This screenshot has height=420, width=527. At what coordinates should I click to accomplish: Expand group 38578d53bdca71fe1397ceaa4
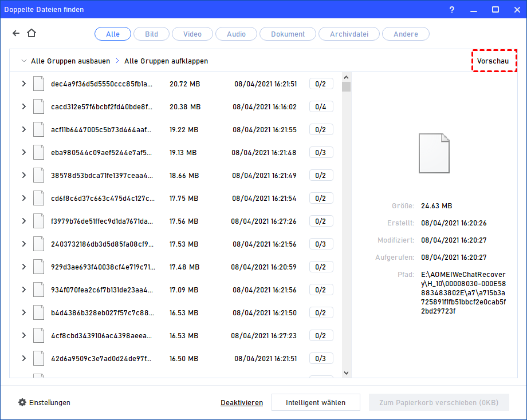[x=24, y=175]
